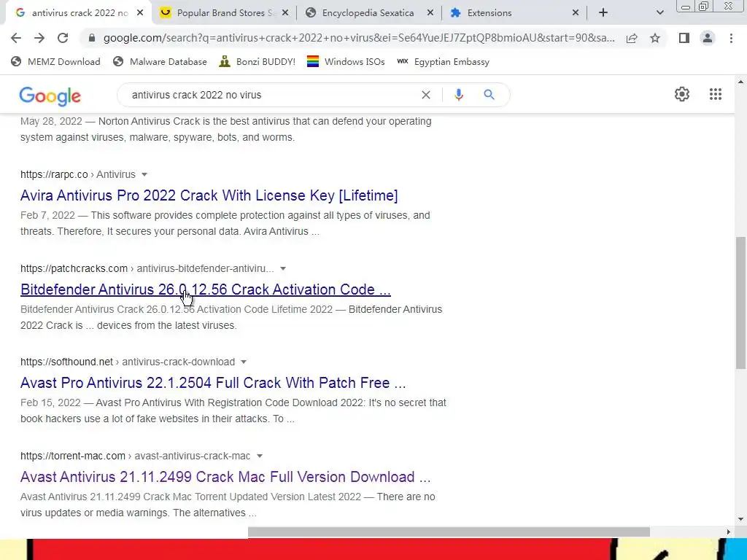Open Egyptian Embassy bookmark

click(443, 62)
